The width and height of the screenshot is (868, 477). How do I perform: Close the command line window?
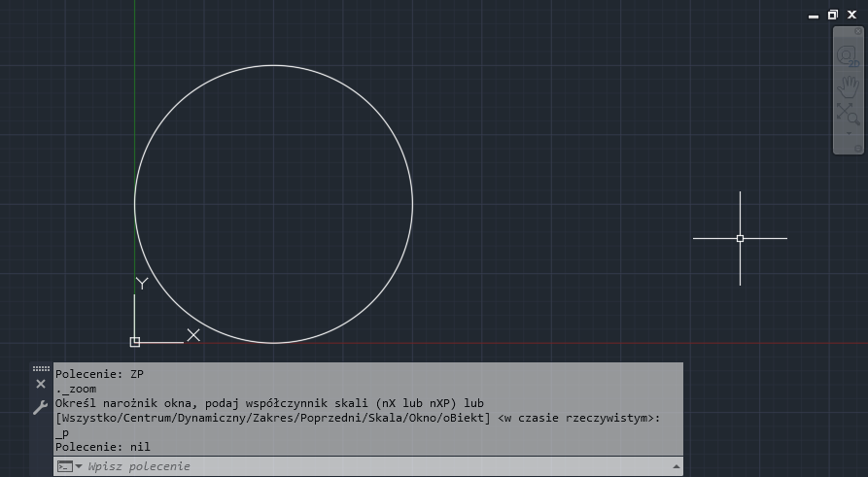point(41,384)
